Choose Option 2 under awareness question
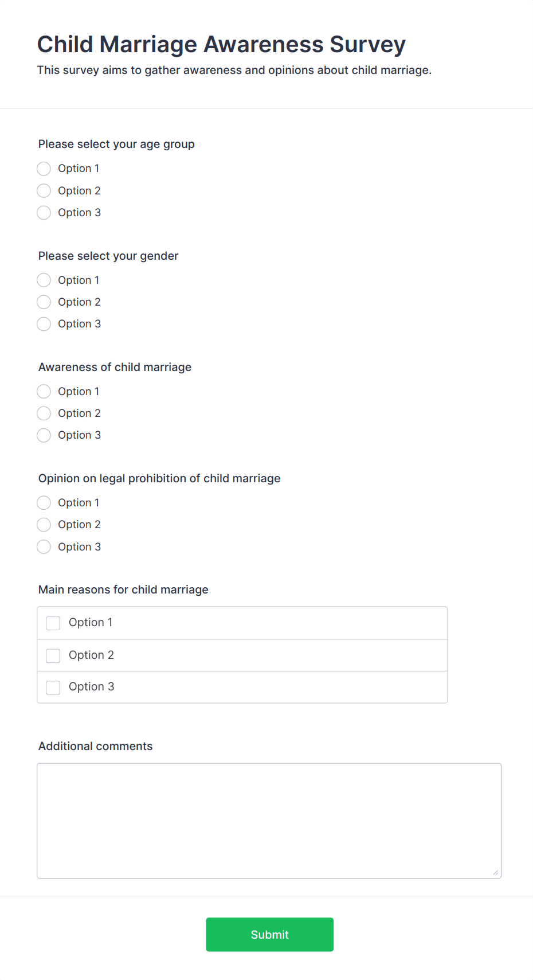This screenshot has width=533, height=980. 44,413
